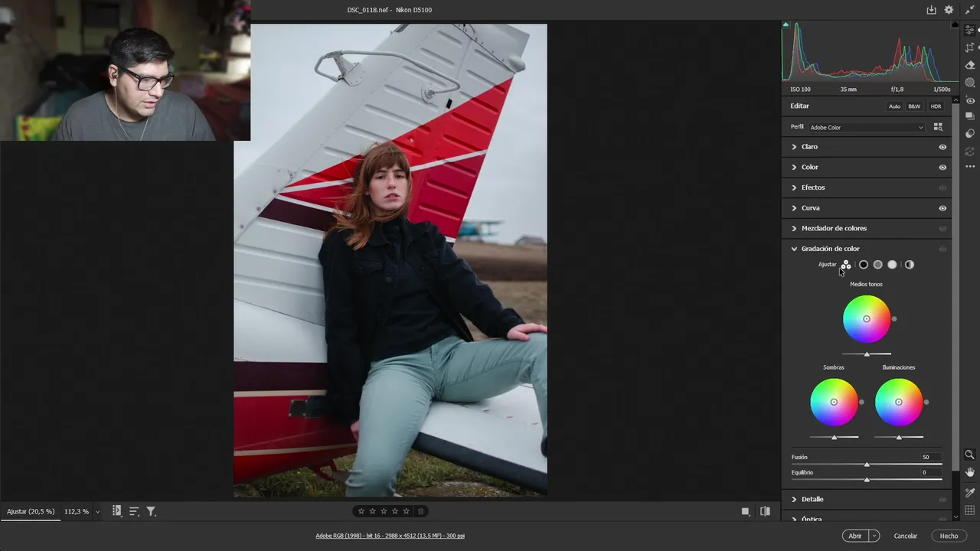980x551 pixels.
Task: Select shadows-only color grading view
Action: point(864,265)
